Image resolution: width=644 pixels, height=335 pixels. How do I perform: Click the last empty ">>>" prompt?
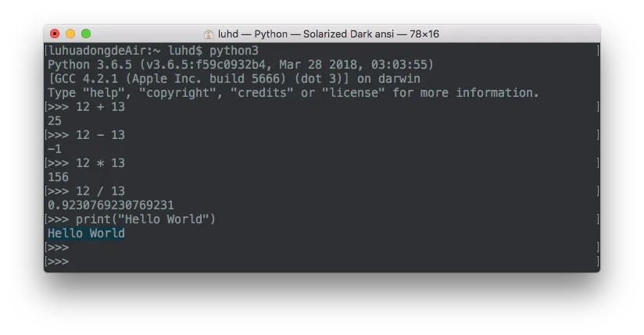(x=59, y=262)
